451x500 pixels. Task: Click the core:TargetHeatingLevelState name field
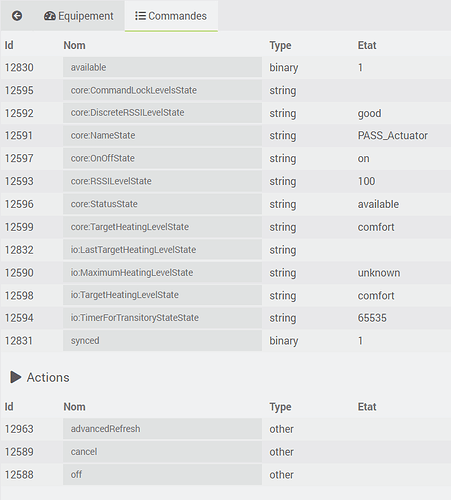(162, 227)
